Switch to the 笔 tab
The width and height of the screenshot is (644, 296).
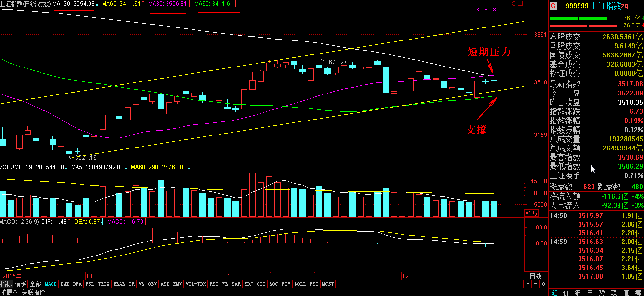tap(554, 292)
